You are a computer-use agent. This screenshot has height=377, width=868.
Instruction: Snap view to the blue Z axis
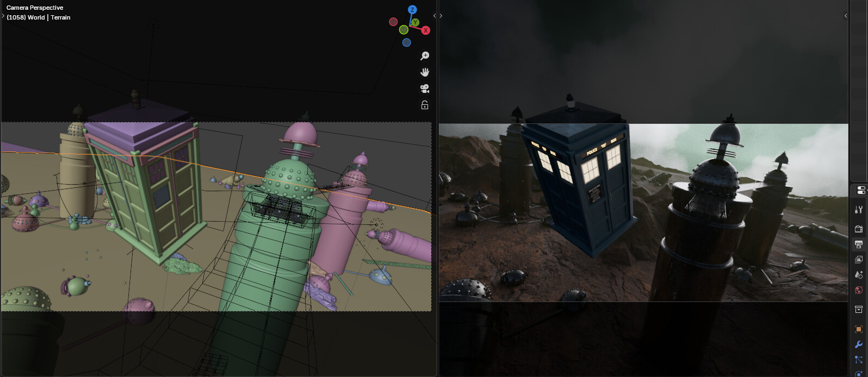[x=412, y=10]
